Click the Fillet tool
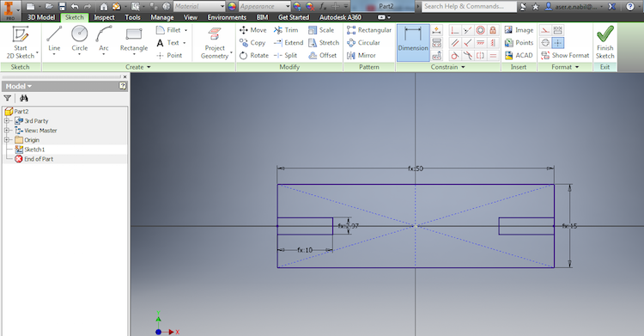This screenshot has height=336, width=644. [171, 30]
